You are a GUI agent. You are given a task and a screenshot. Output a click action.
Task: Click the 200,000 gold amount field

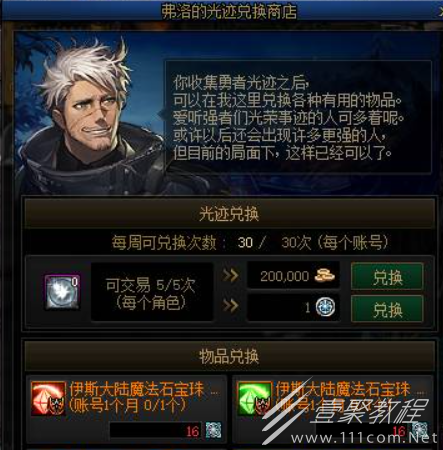tap(293, 276)
